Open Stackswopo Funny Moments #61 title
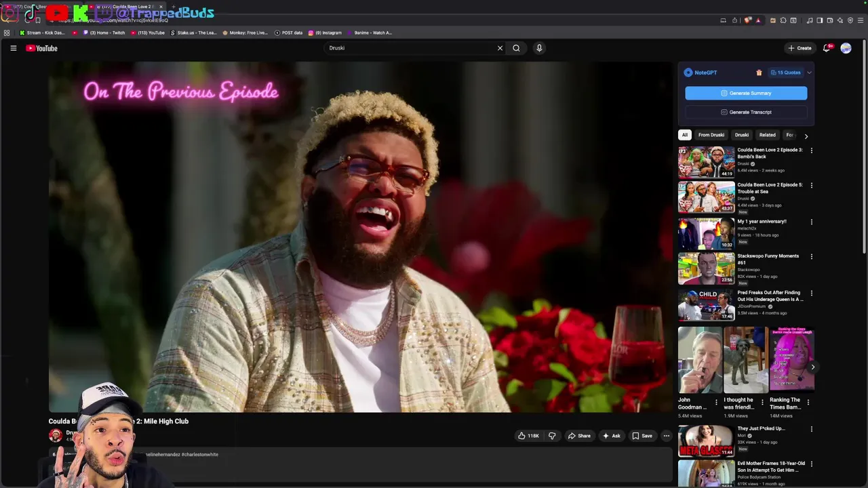The image size is (868, 488). 768,259
